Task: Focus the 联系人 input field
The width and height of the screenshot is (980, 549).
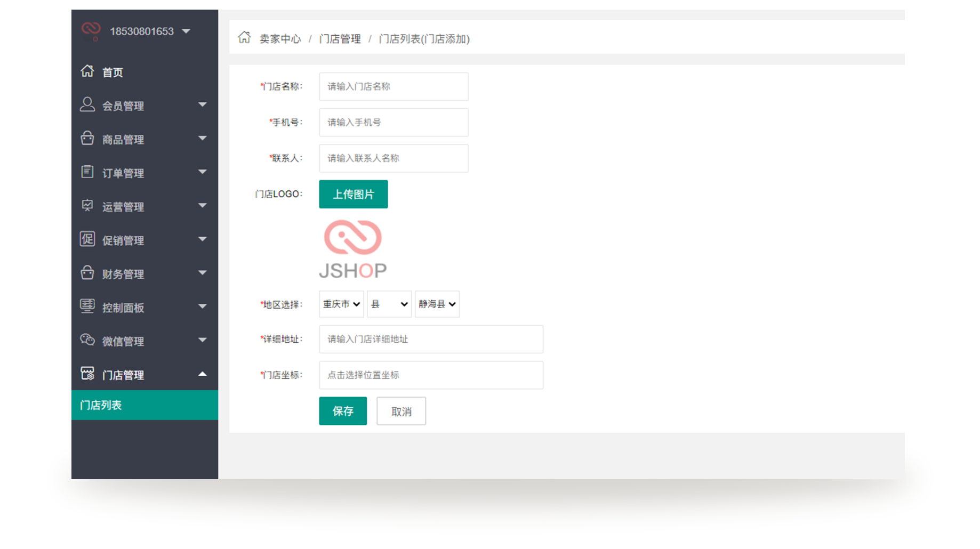Action: pos(393,158)
